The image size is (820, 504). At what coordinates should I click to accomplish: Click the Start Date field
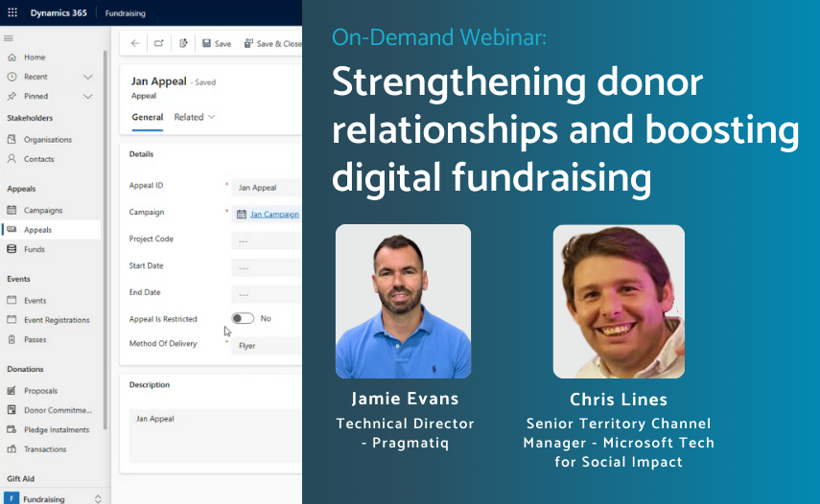(x=267, y=267)
